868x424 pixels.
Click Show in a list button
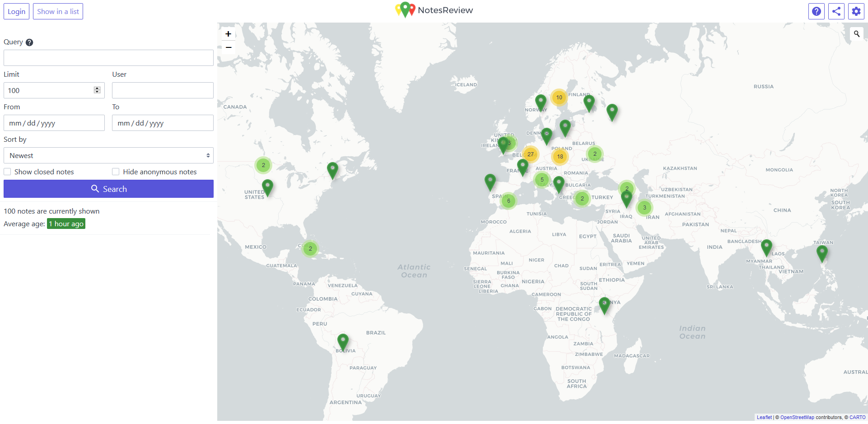(58, 11)
